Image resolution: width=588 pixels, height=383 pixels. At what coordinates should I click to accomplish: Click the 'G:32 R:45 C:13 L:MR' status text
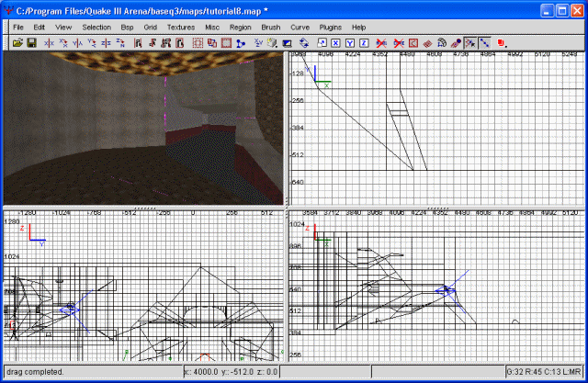[544, 372]
